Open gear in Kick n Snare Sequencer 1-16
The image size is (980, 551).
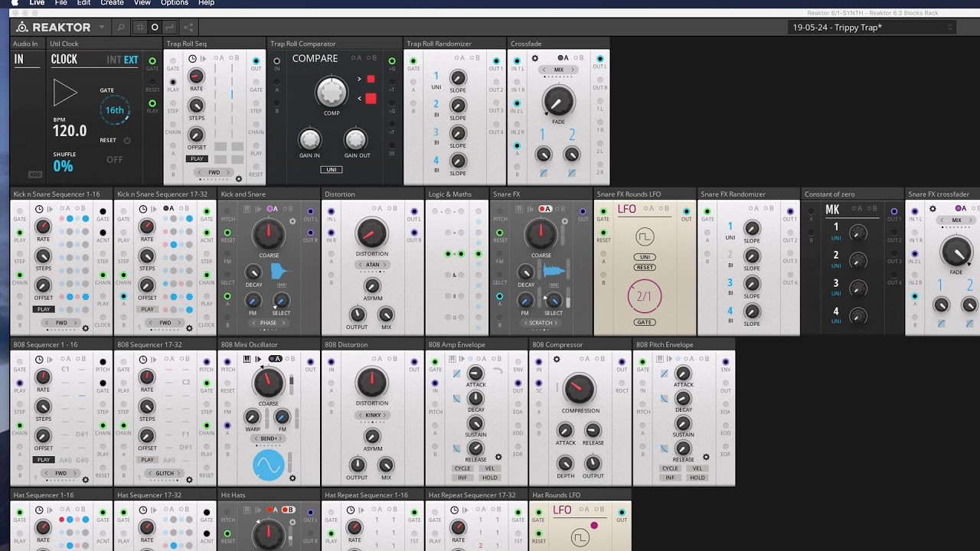tap(86, 328)
